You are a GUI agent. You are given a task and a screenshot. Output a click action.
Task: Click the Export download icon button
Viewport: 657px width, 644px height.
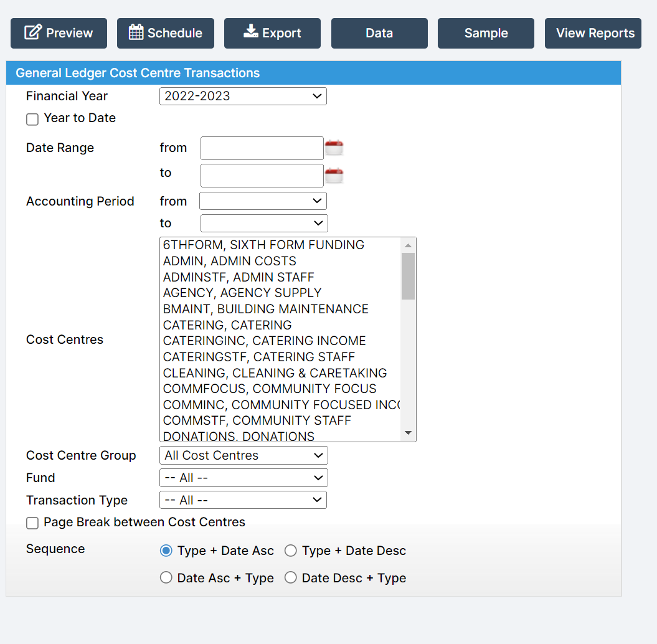272,33
